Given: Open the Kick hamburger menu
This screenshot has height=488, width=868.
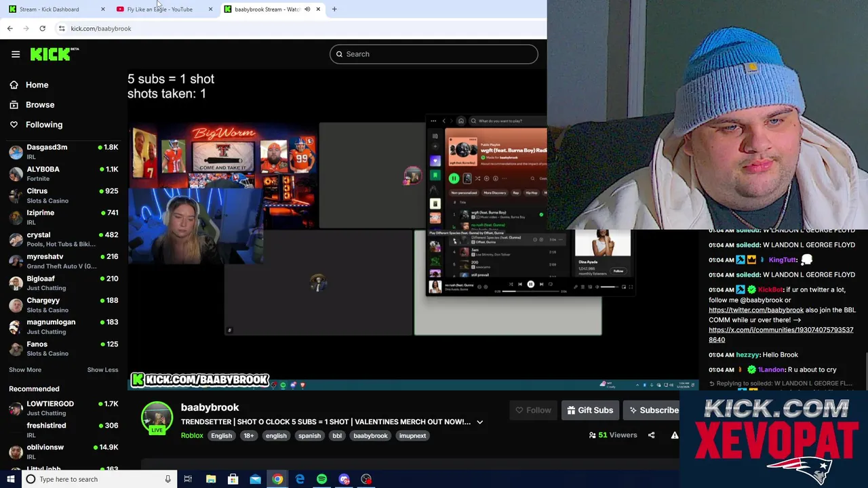Looking at the screenshot, I should 16,54.
